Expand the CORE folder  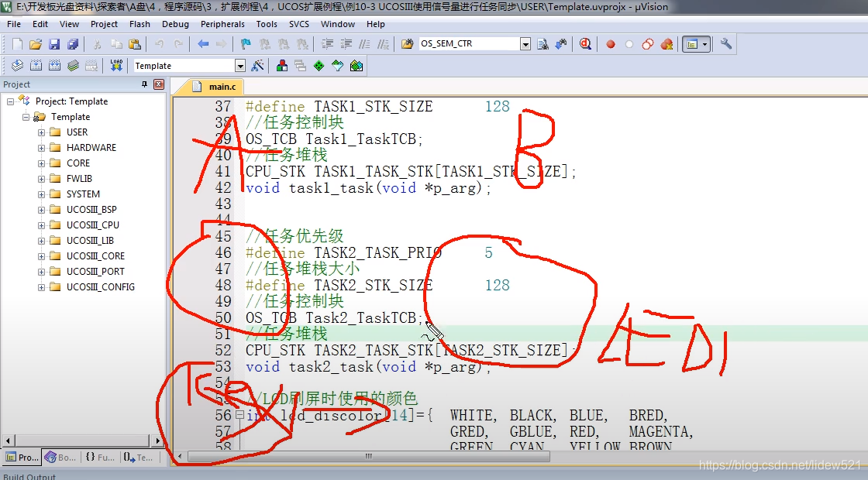click(x=42, y=163)
